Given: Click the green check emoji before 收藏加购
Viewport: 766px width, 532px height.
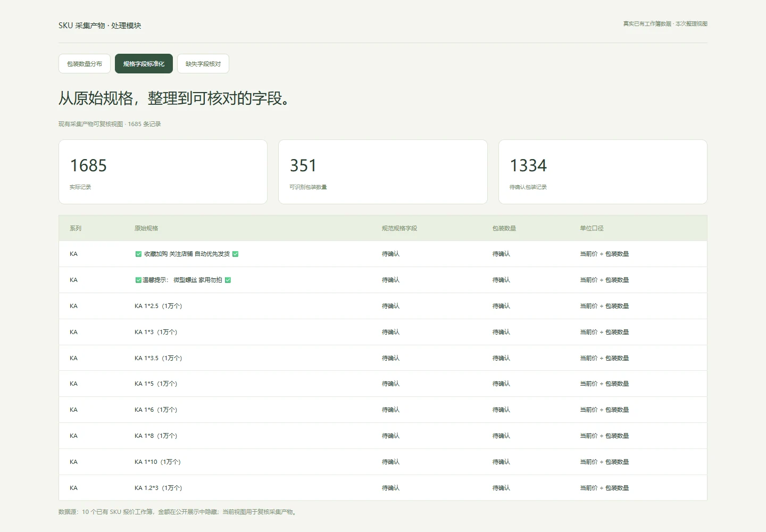Looking at the screenshot, I should [x=138, y=254].
